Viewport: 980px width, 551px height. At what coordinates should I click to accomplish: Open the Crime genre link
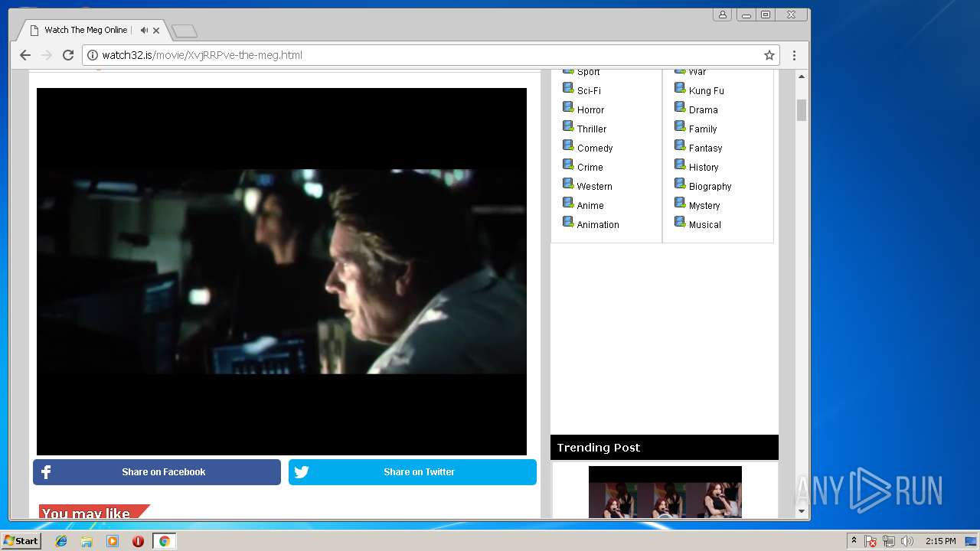click(x=590, y=168)
